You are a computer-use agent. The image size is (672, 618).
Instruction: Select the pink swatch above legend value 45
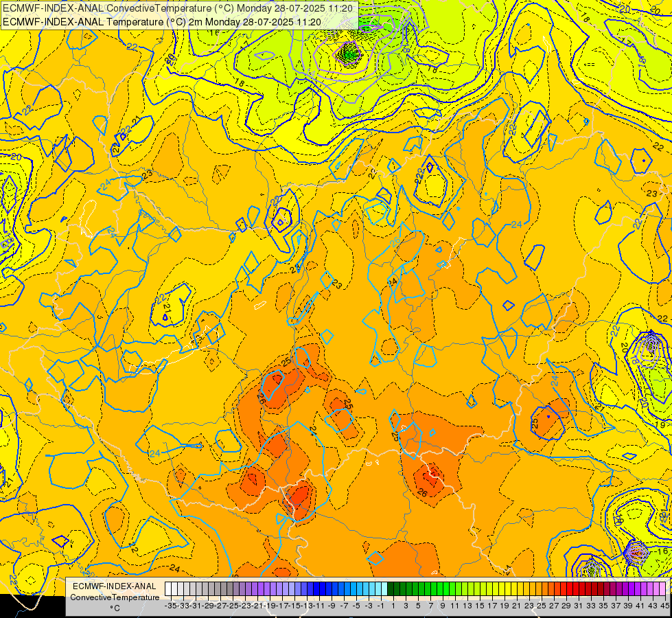662,588
